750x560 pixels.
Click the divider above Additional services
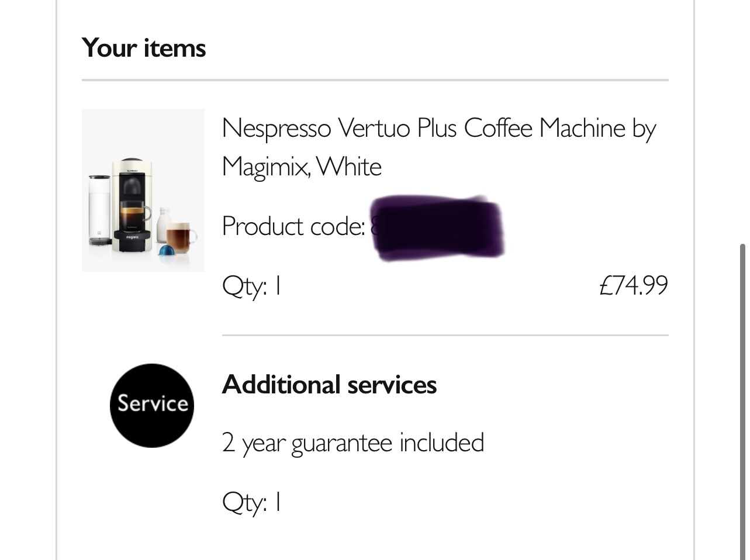[x=445, y=336]
